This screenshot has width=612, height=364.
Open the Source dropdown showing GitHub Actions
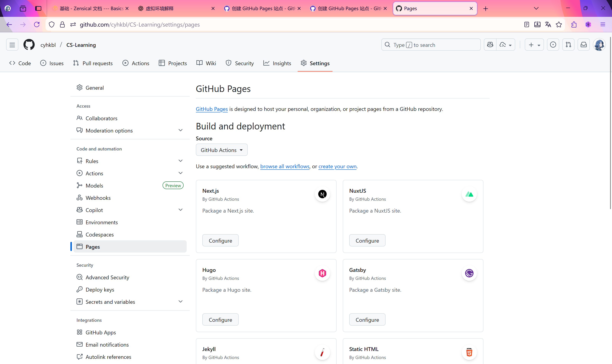click(221, 150)
